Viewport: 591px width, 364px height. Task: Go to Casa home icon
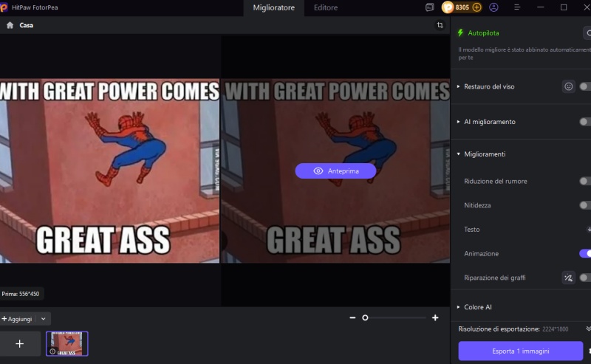10,25
